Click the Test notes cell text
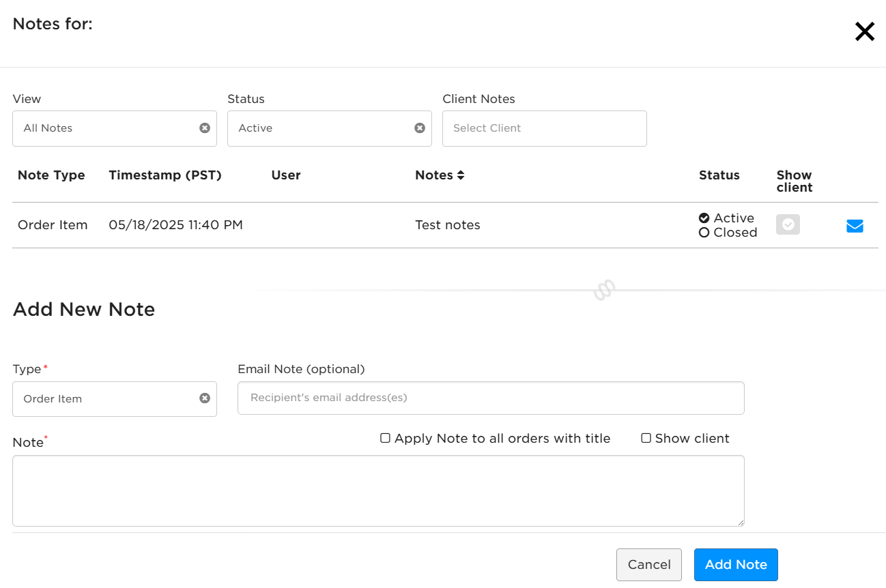Image resolution: width=886 pixels, height=588 pixels. (448, 225)
